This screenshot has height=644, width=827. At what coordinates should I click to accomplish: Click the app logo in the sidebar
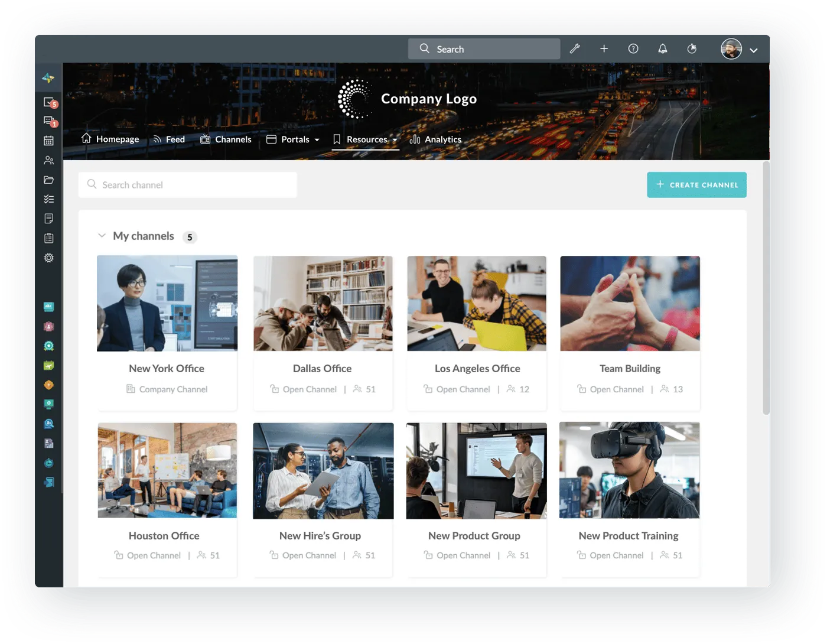48,78
